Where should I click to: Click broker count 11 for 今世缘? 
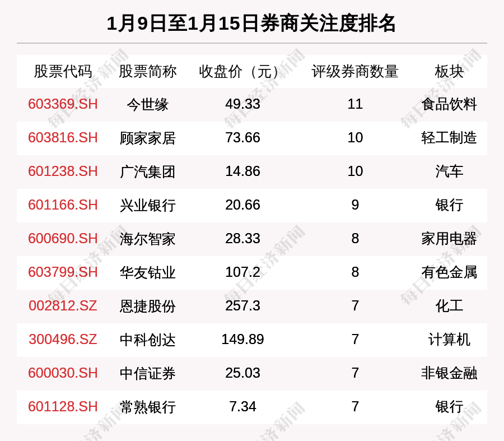[x=355, y=104]
